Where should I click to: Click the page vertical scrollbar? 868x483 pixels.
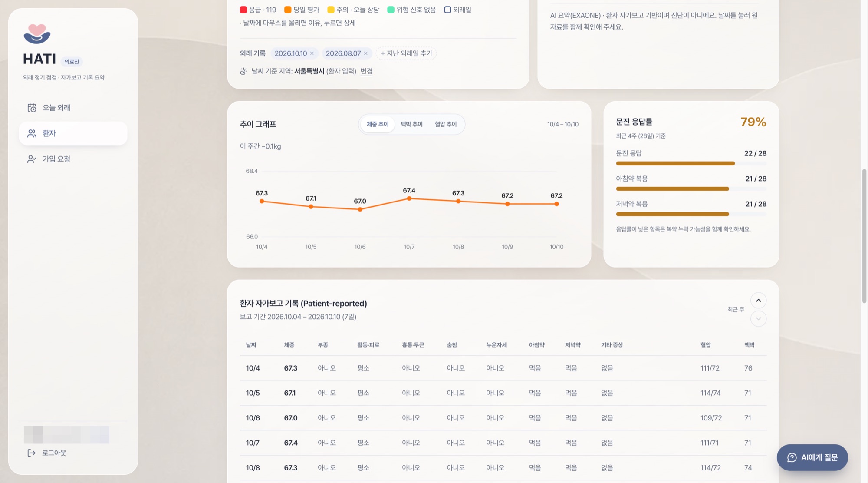point(864,236)
